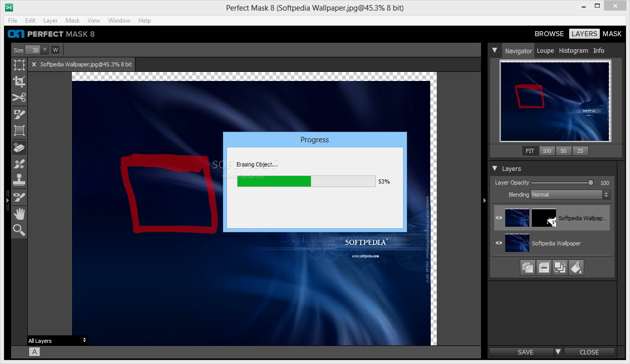Collapse the left tool panel arrow
Screen dimensions: 630x364
8,200
